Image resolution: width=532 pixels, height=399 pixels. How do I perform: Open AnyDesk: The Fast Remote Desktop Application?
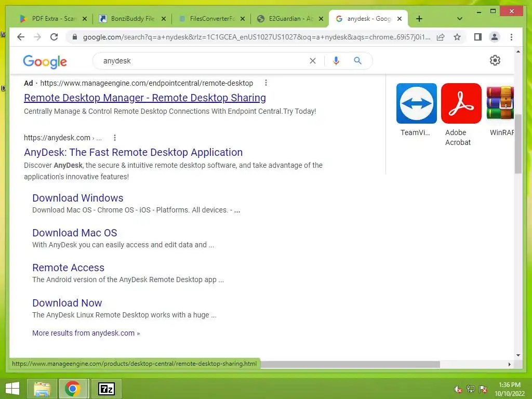[134, 152]
